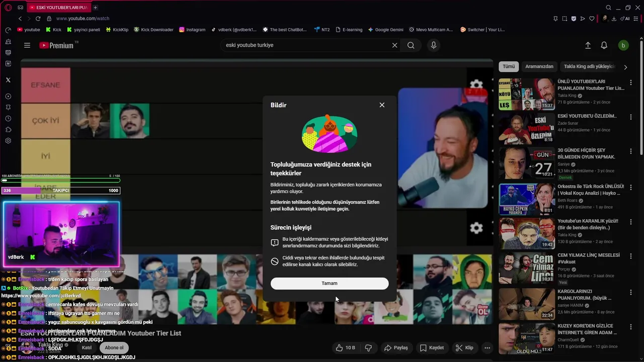The height and width of the screenshot is (362, 644).
Task: Like the video with 10 B
Action: [x=346, y=348]
